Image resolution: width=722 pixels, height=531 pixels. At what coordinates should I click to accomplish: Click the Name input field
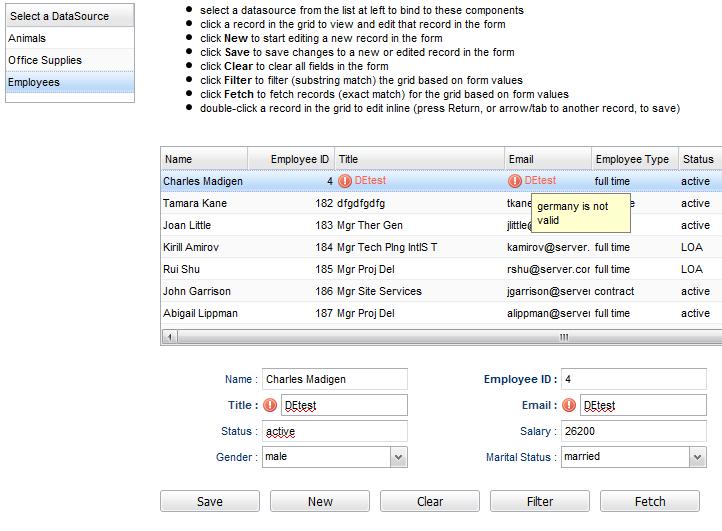click(334, 379)
